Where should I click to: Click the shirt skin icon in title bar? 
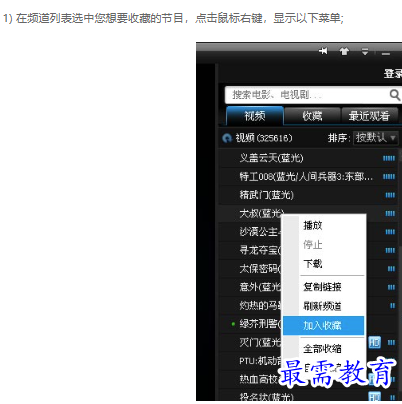(x=344, y=51)
